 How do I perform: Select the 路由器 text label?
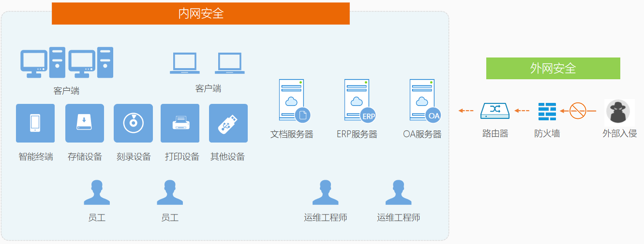[x=495, y=133]
